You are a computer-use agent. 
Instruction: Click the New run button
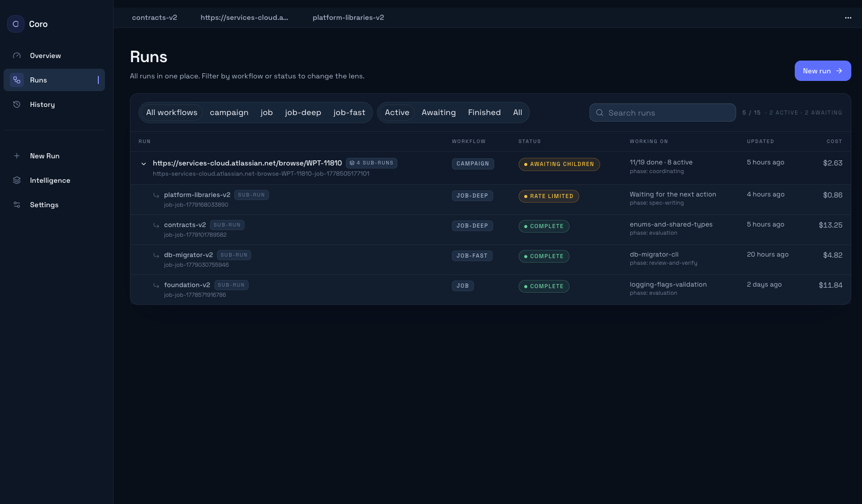point(823,71)
